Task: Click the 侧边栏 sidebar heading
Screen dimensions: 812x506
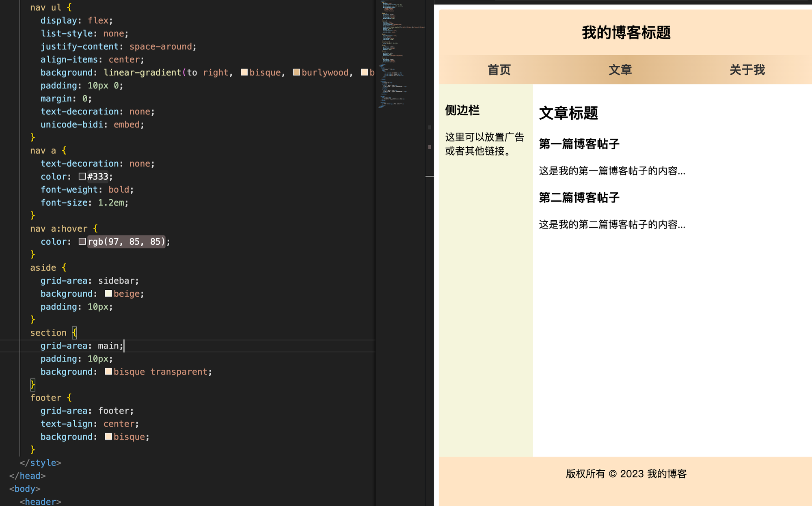Action: tap(462, 110)
